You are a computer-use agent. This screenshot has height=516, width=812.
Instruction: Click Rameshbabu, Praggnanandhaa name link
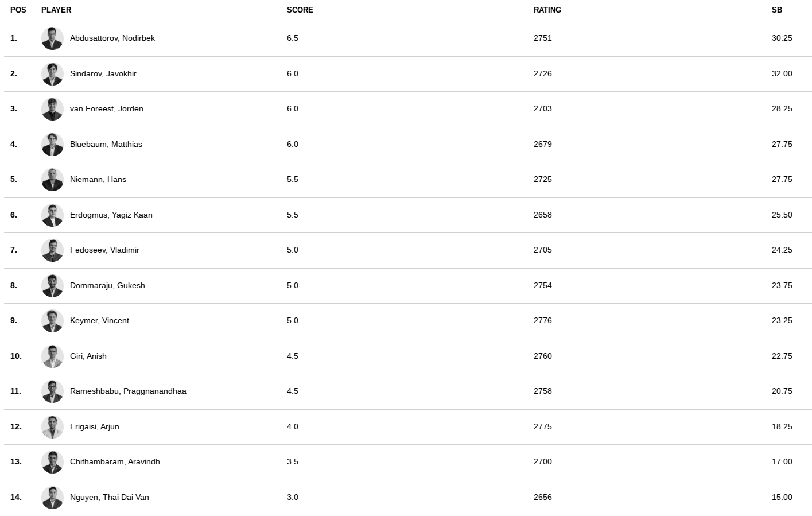pos(128,391)
